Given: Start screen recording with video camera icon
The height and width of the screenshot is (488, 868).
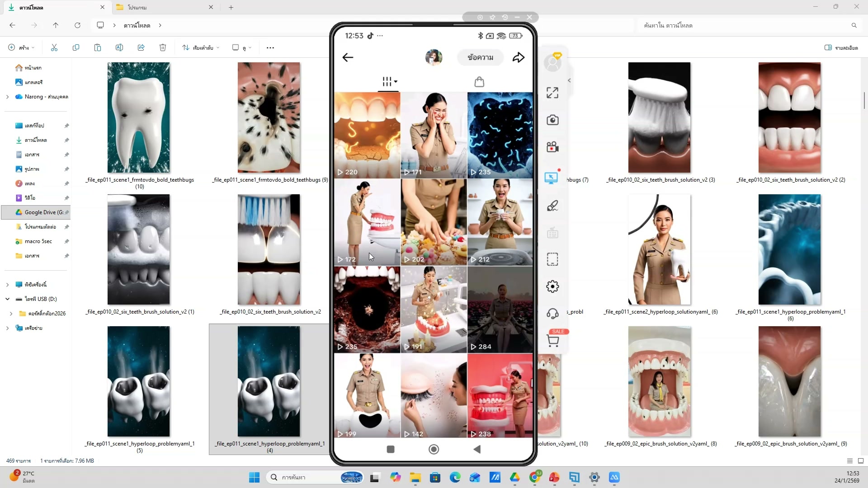Looking at the screenshot, I should coord(552,147).
